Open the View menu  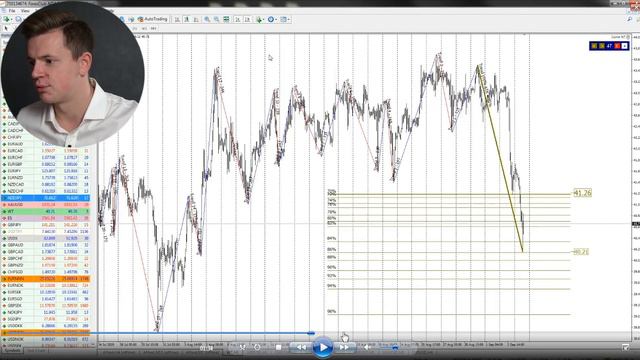click(25, 11)
